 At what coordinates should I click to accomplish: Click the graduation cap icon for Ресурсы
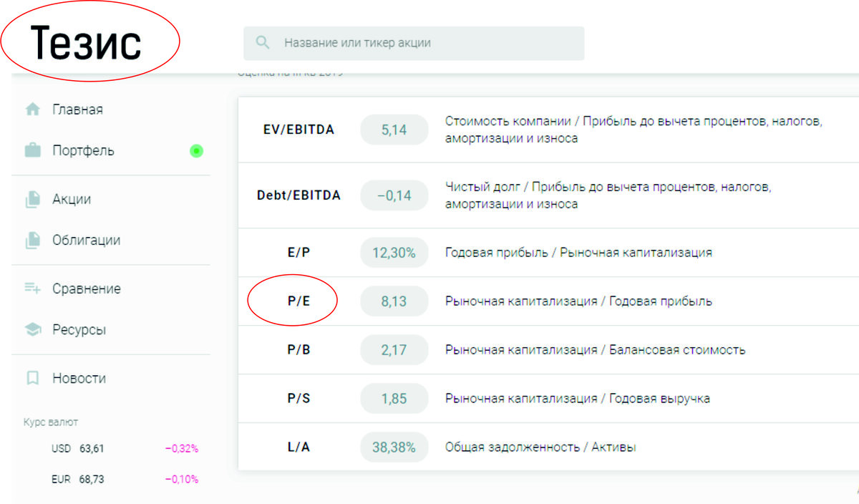coord(32,330)
